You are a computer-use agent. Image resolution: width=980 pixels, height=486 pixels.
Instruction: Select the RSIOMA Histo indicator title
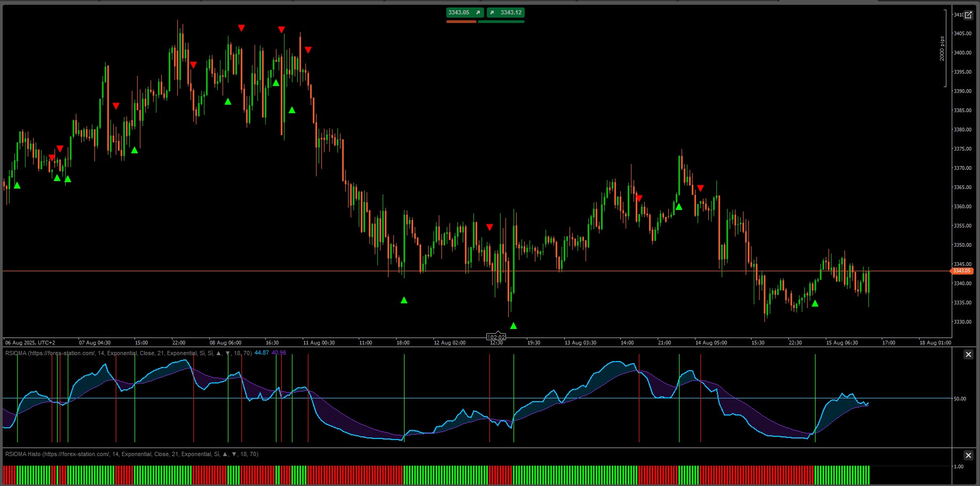coord(132,454)
